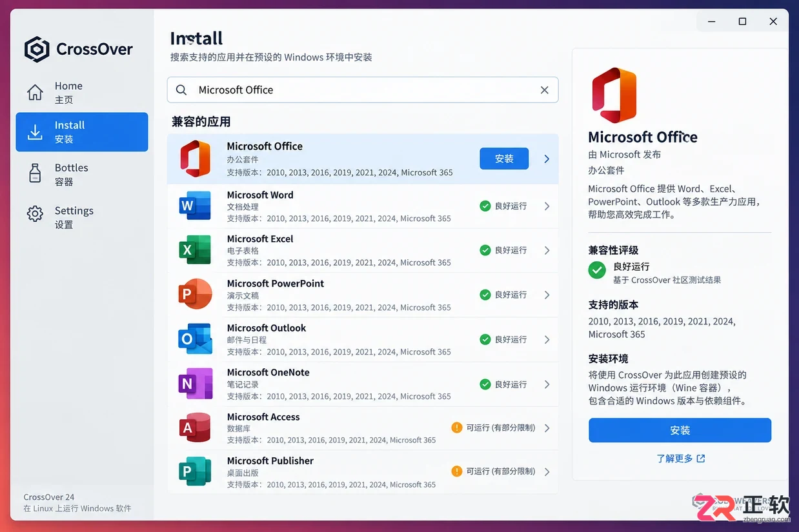Expand Microsoft PowerPoint row chevron

pos(547,295)
